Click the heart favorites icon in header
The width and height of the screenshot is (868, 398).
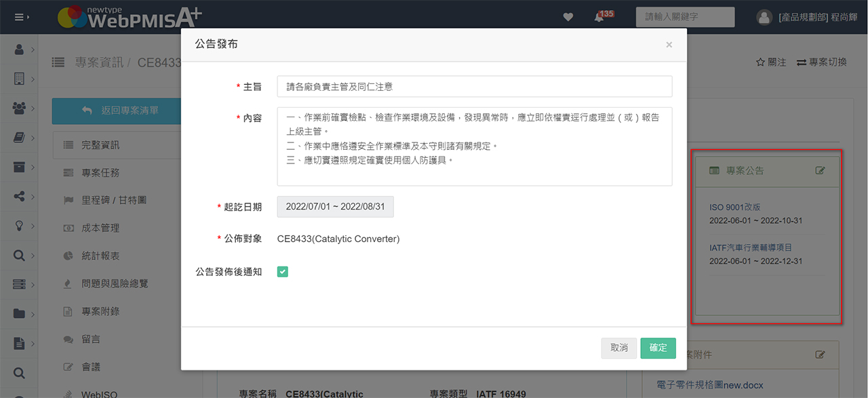click(x=568, y=17)
